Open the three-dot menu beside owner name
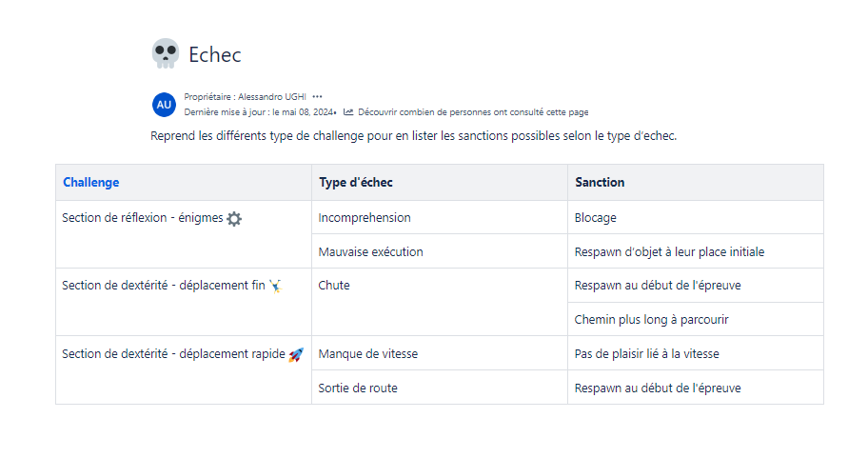The height and width of the screenshot is (458, 868). coord(317,96)
